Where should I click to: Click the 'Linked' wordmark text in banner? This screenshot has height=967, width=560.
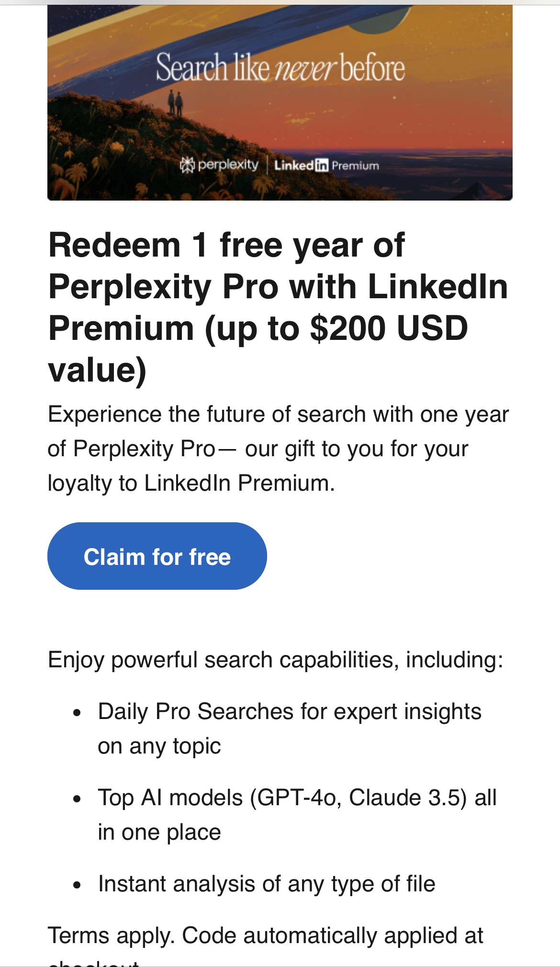[294, 166]
